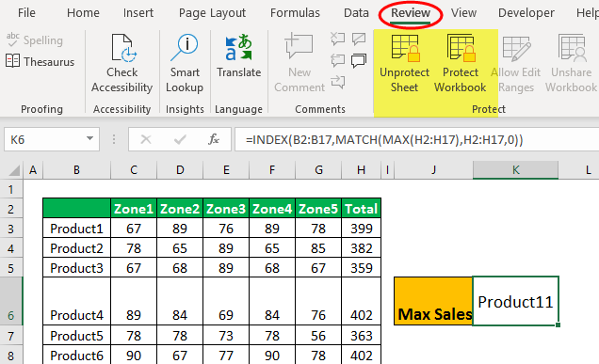
Task: Click the total value 359
Action: 361,267
